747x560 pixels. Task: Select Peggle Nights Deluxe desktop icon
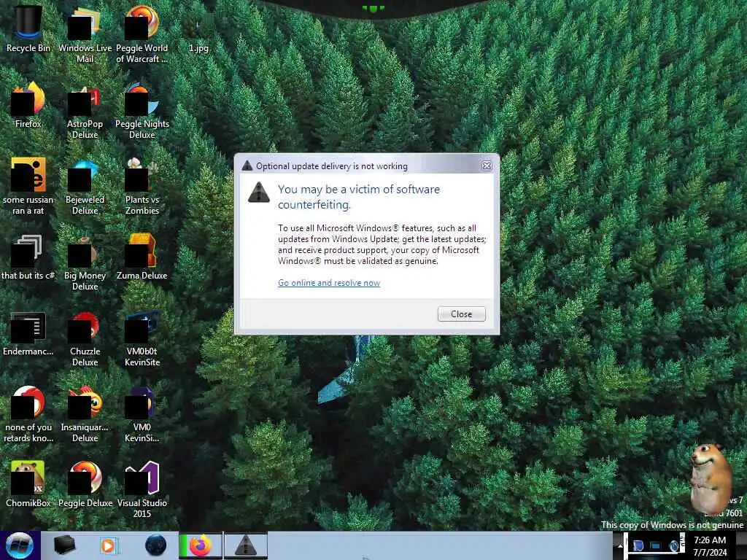click(142, 111)
